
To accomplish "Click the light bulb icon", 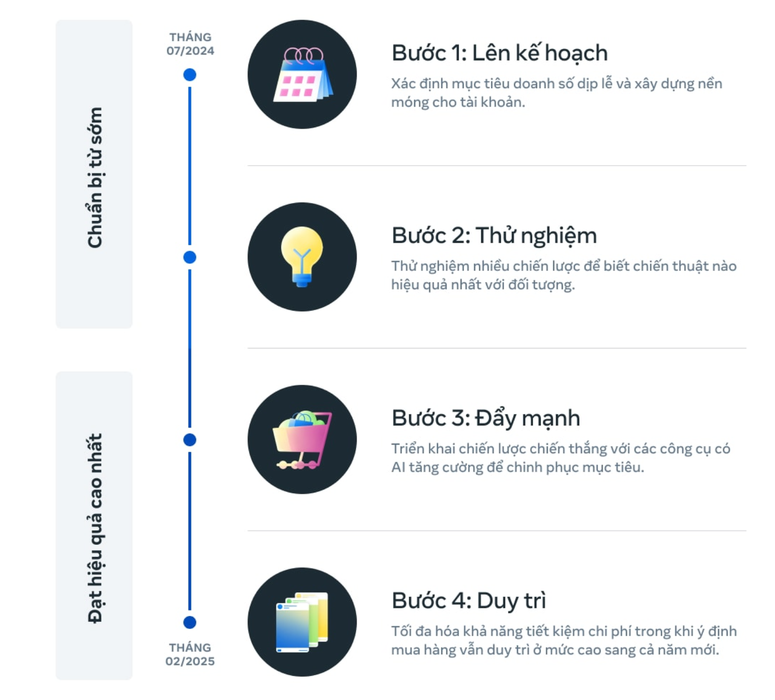I will [x=302, y=257].
